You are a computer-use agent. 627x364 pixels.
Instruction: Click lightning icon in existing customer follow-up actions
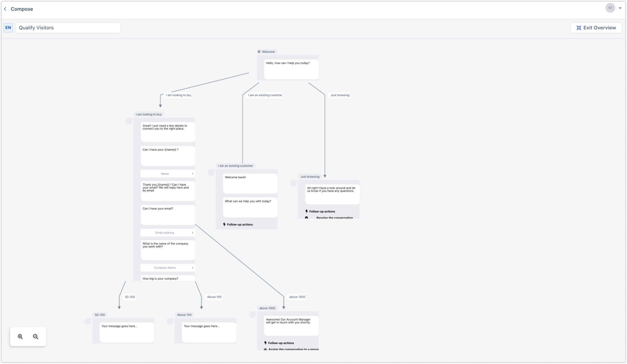click(x=224, y=224)
